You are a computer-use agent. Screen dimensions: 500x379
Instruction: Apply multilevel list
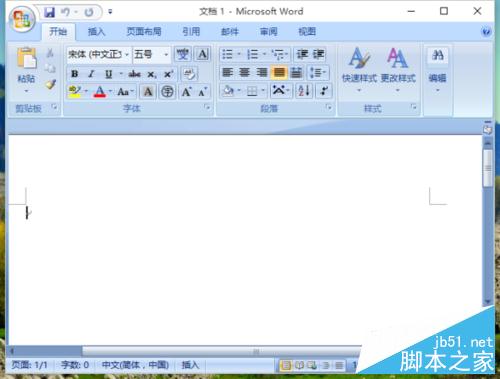(x=278, y=54)
